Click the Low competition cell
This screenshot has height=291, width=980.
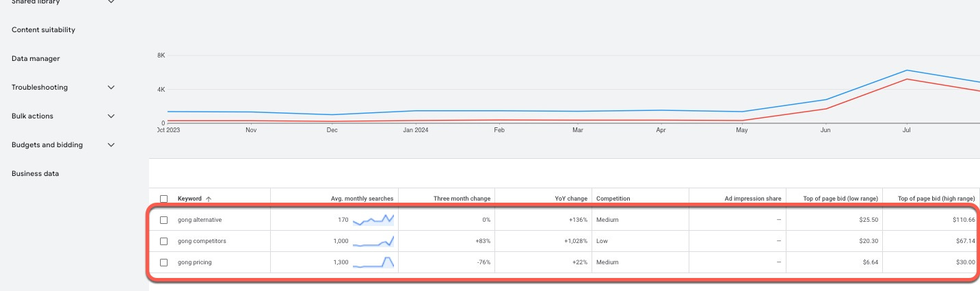[602, 241]
